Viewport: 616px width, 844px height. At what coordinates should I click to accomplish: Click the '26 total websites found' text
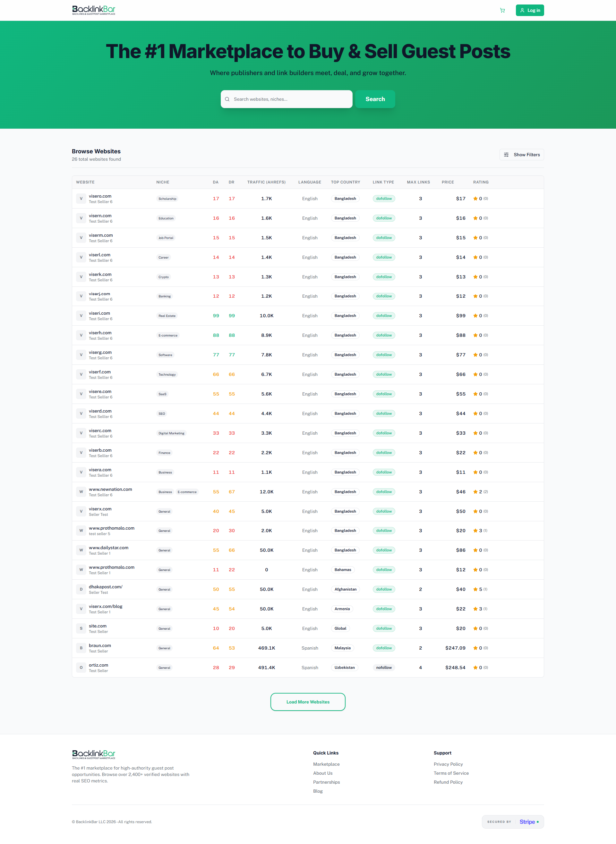click(x=96, y=159)
